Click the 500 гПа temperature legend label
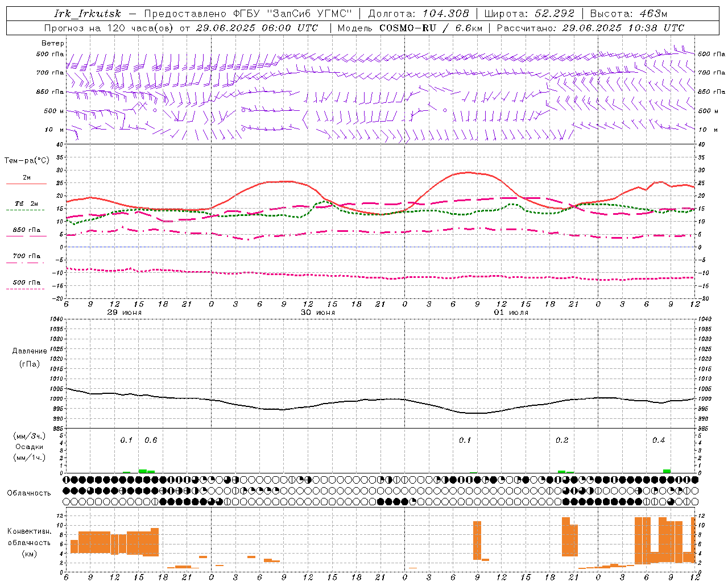Image resolution: width=728 pixels, height=582 pixels. 27,282
